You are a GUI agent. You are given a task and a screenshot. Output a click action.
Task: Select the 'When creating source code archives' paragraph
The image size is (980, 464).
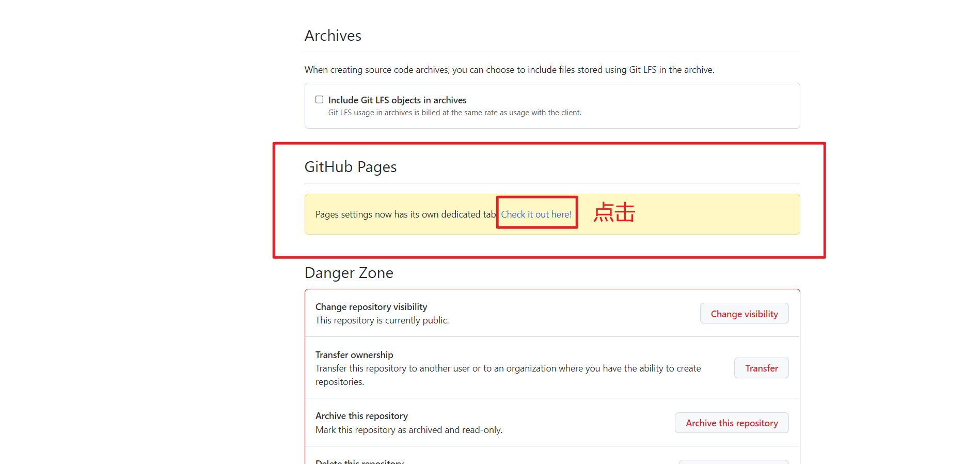510,70
